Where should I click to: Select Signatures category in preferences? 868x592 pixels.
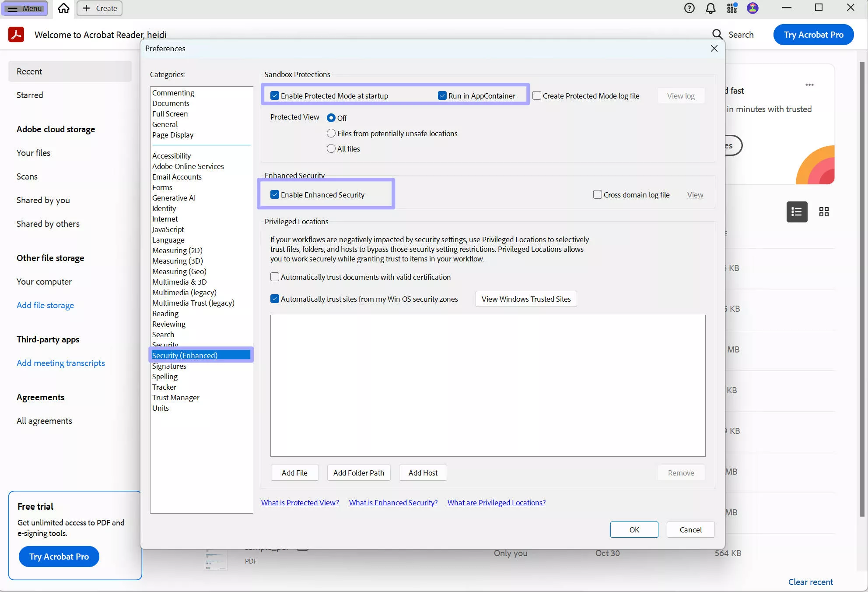169,366
